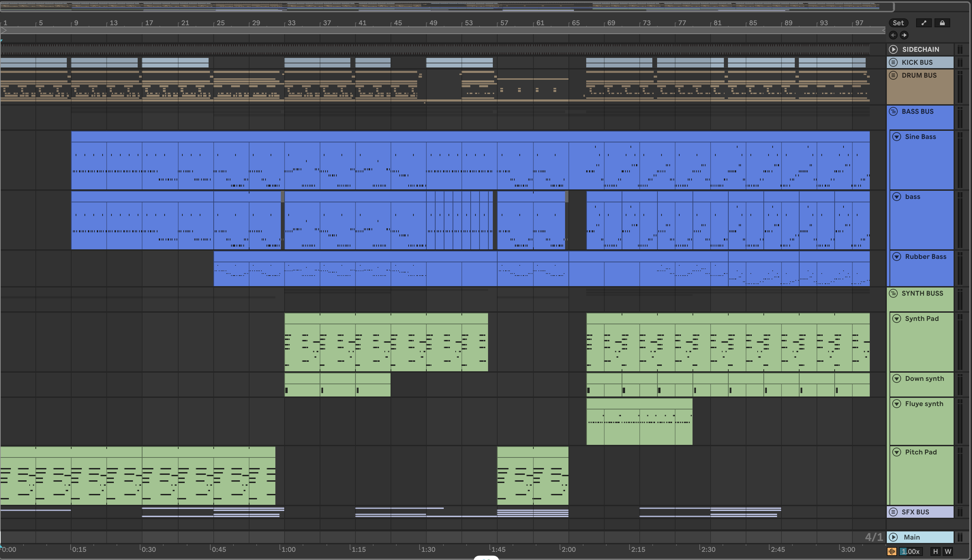The width and height of the screenshot is (972, 560).
Task: Jump to next locator arrow
Action: tap(904, 35)
